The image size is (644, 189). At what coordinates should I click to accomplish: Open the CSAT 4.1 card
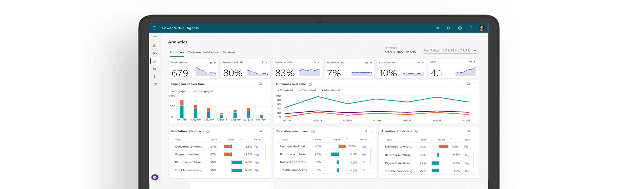[454, 69]
